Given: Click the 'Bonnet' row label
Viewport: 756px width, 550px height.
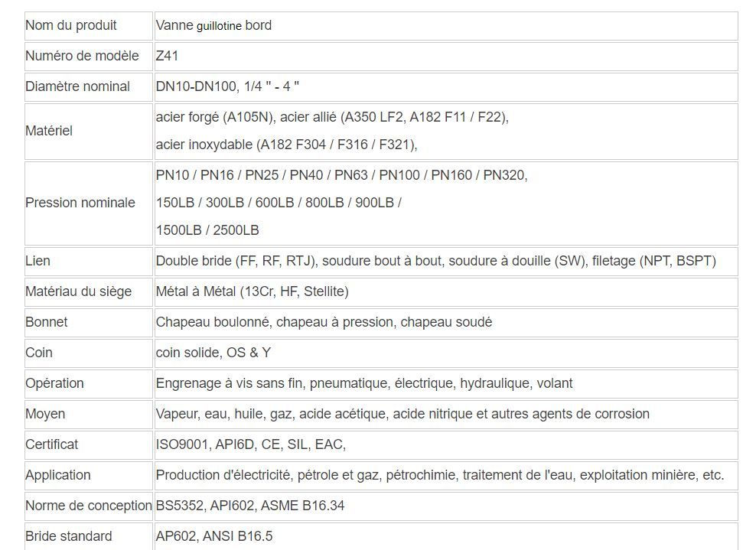Looking at the screenshot, I should coord(47,322).
